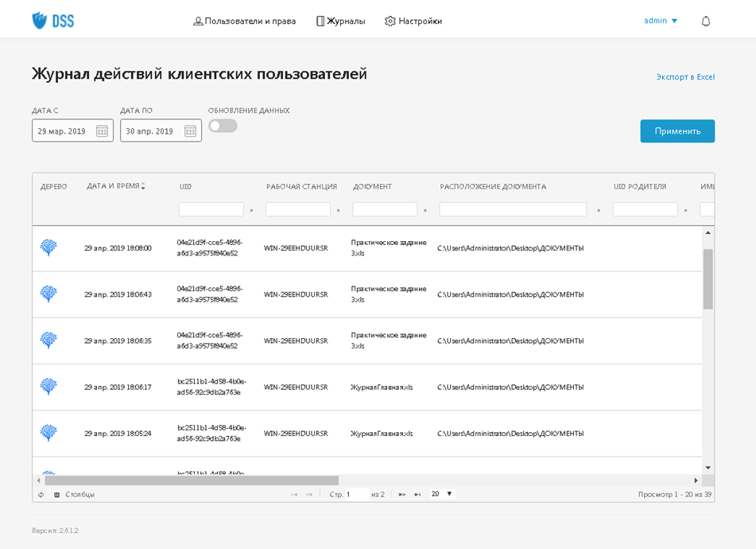Viewport: 756px width, 549px height.
Task: Clear the UID родителя filter with x
Action: 685,210
